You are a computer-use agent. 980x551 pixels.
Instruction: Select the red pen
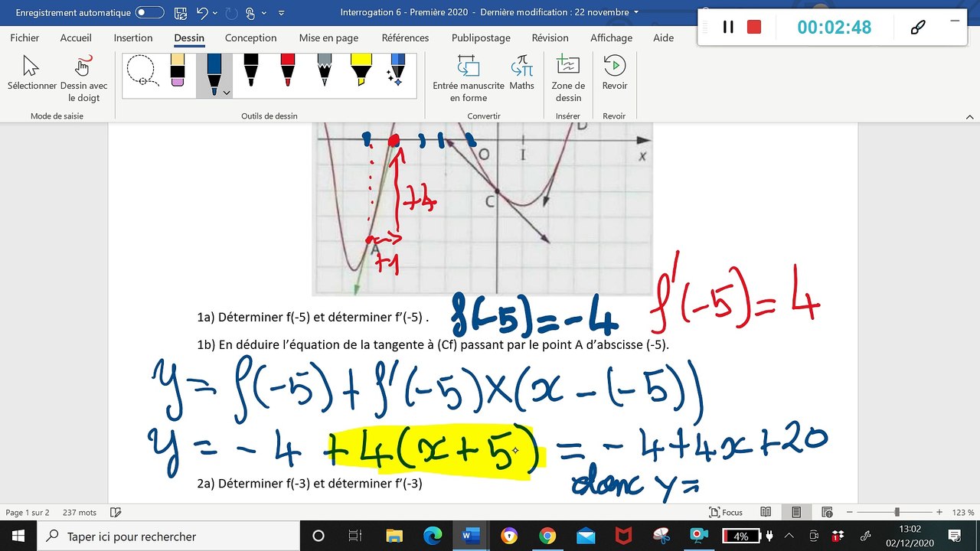288,70
